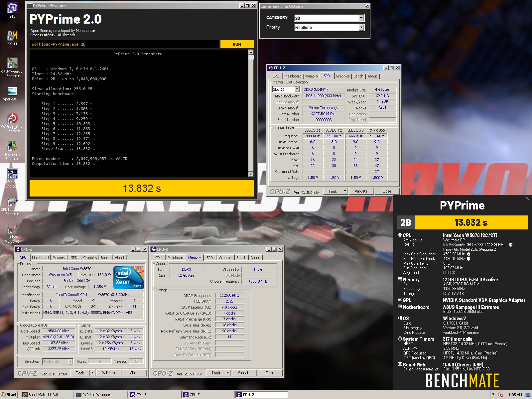
Task: Click the Core Speed 4503.00 MHz field
Action: coord(59,331)
